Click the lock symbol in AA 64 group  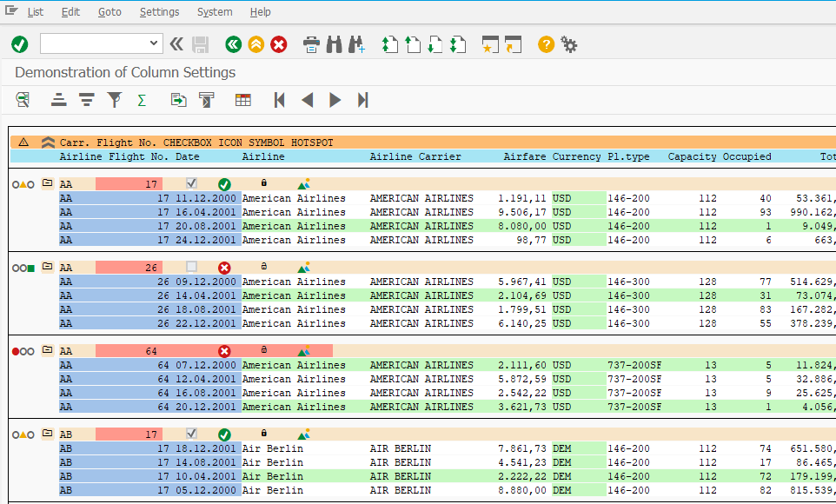tap(264, 350)
